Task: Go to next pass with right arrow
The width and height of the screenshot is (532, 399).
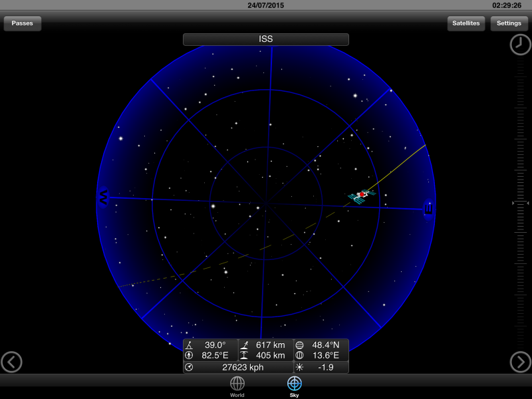Action: 520,362
